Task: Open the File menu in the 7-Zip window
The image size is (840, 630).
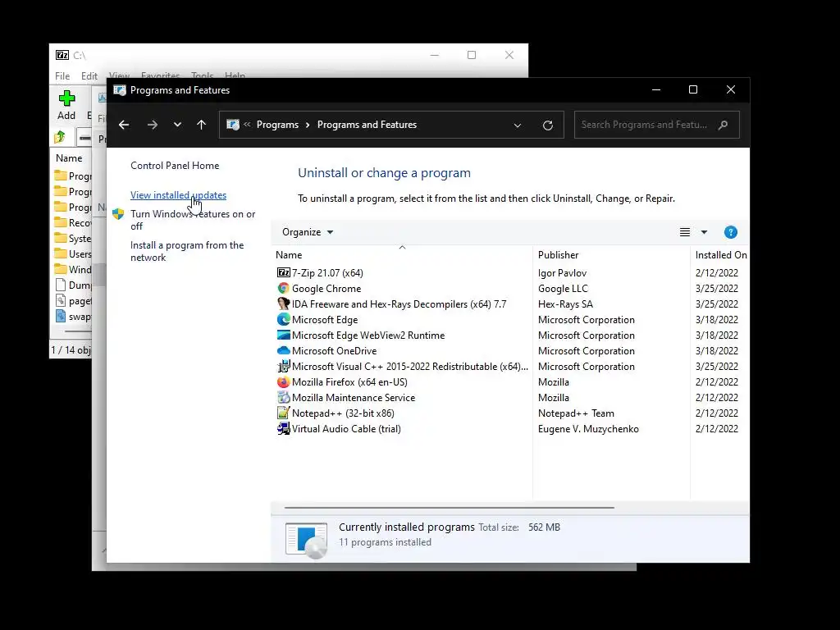Action: (x=62, y=76)
